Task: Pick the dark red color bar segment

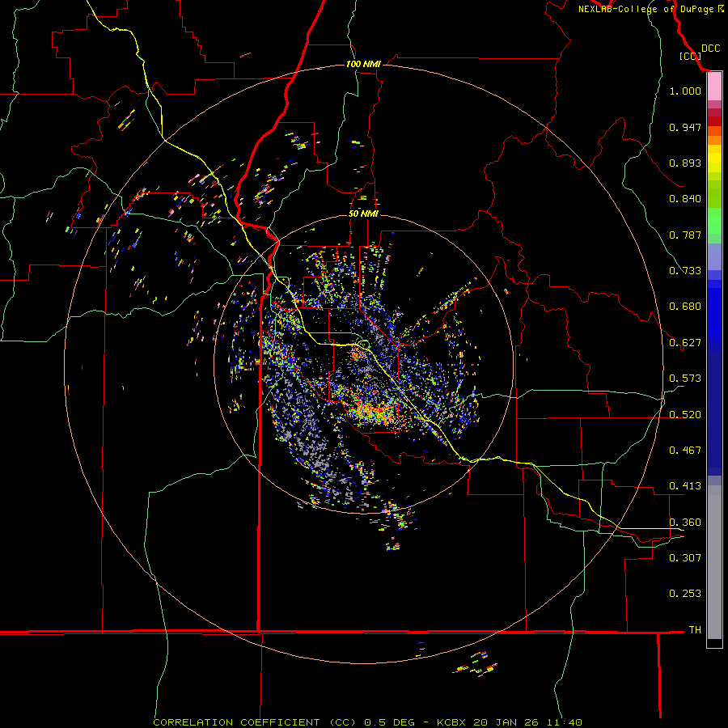Action: point(714,121)
